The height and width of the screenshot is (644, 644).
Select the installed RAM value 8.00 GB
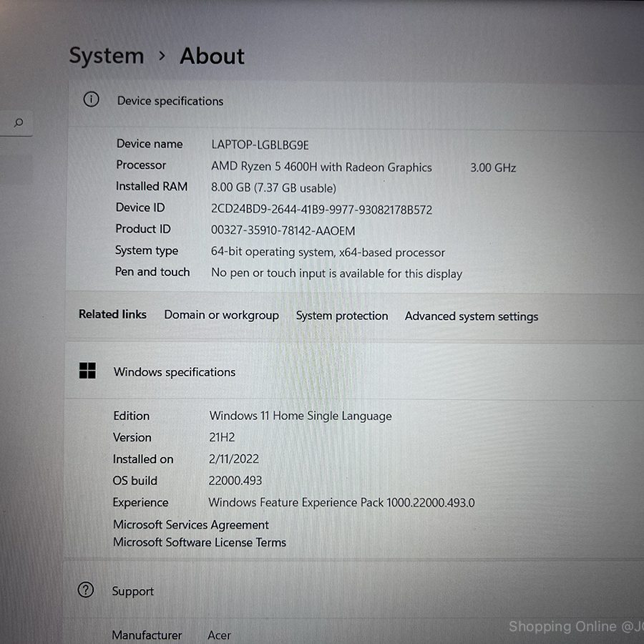pyautogui.click(x=273, y=187)
